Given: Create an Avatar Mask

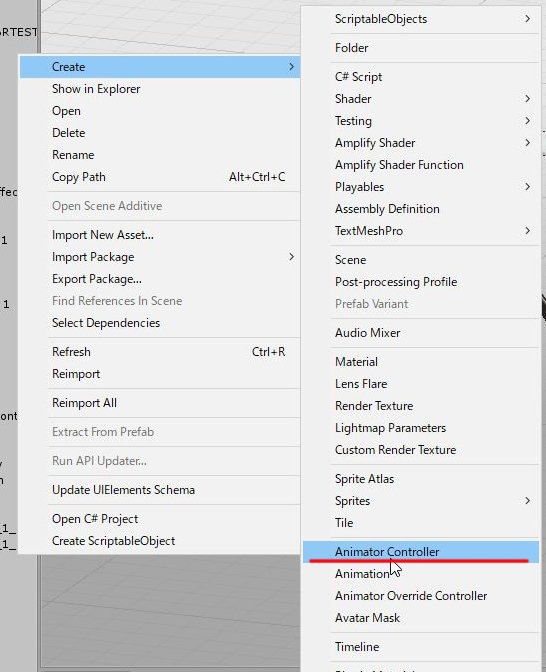Looking at the screenshot, I should point(421,618).
